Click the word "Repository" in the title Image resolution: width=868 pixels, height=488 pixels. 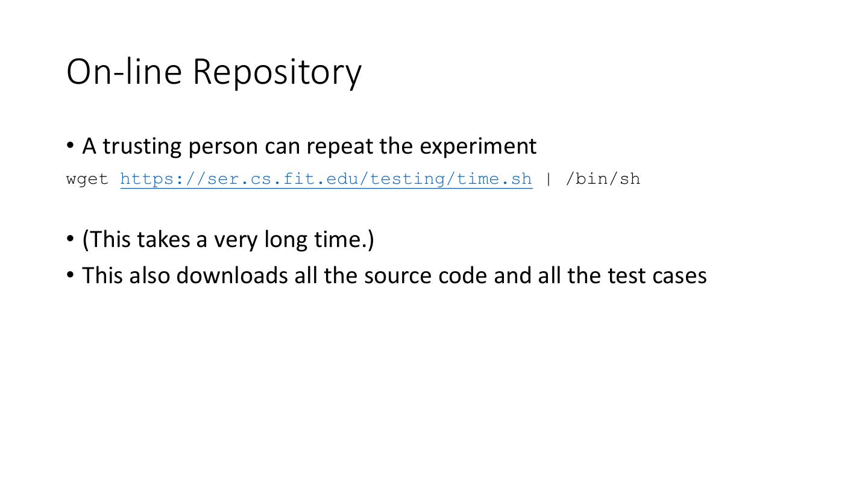point(277,71)
